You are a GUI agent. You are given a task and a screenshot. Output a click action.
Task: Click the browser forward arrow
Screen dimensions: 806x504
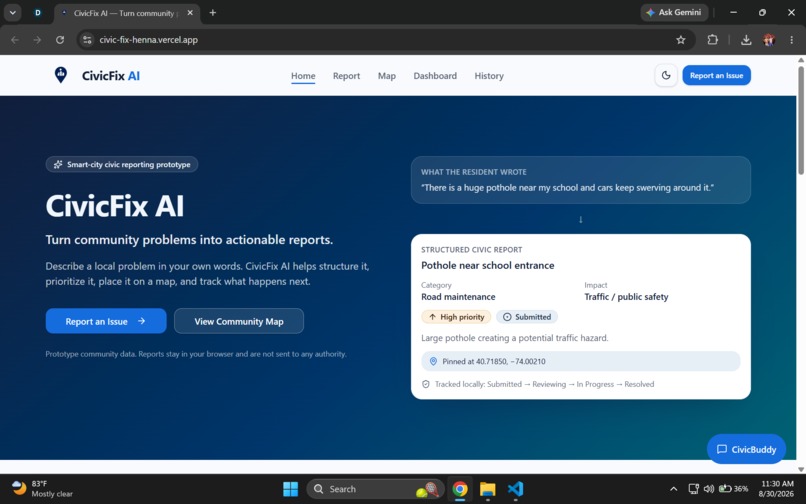(37, 40)
